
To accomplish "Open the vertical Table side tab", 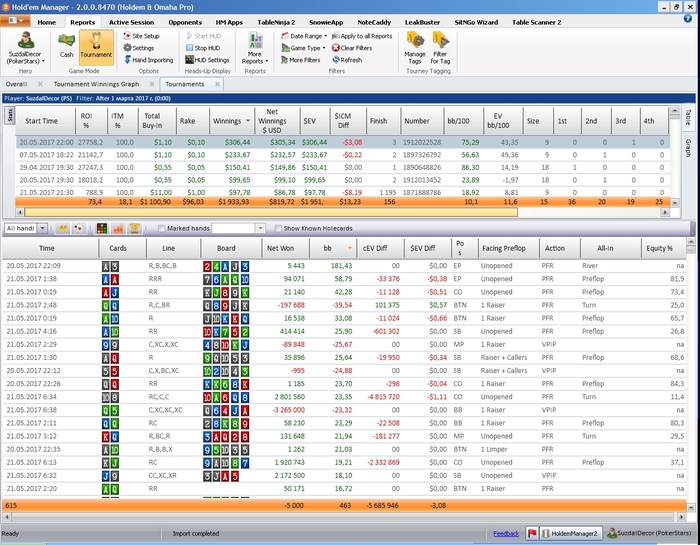I will pos(688,117).
